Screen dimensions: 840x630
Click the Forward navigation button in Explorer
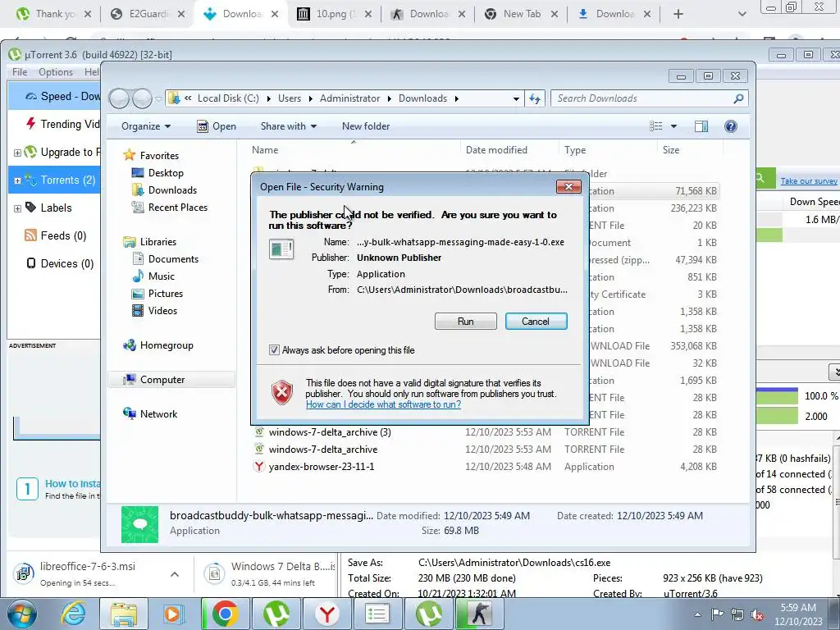click(x=142, y=98)
